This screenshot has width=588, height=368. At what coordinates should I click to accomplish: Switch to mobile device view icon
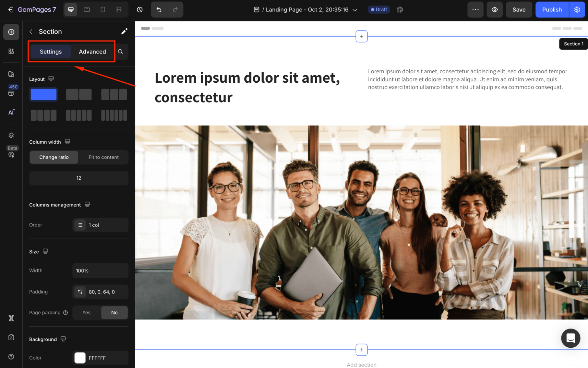point(103,10)
